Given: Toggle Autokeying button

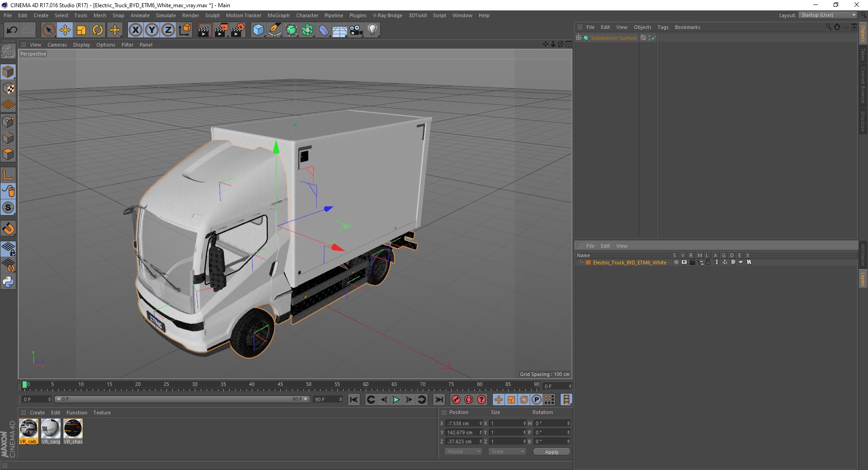Looking at the screenshot, I should point(469,399).
